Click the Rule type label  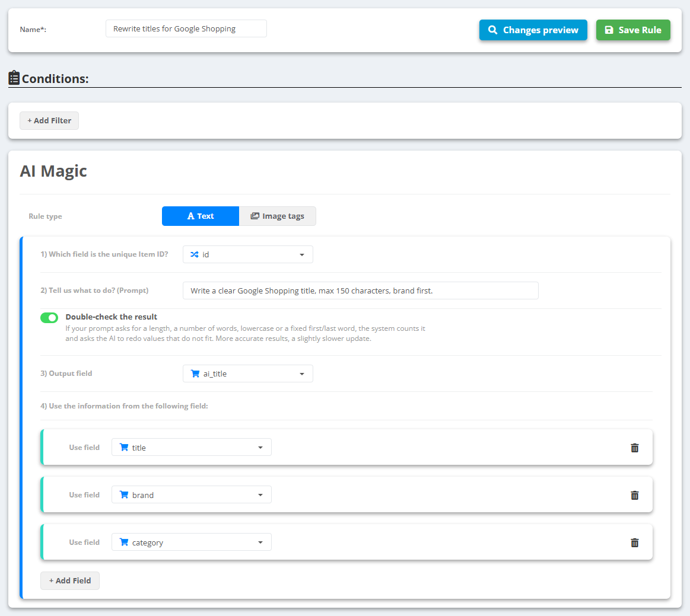point(45,216)
